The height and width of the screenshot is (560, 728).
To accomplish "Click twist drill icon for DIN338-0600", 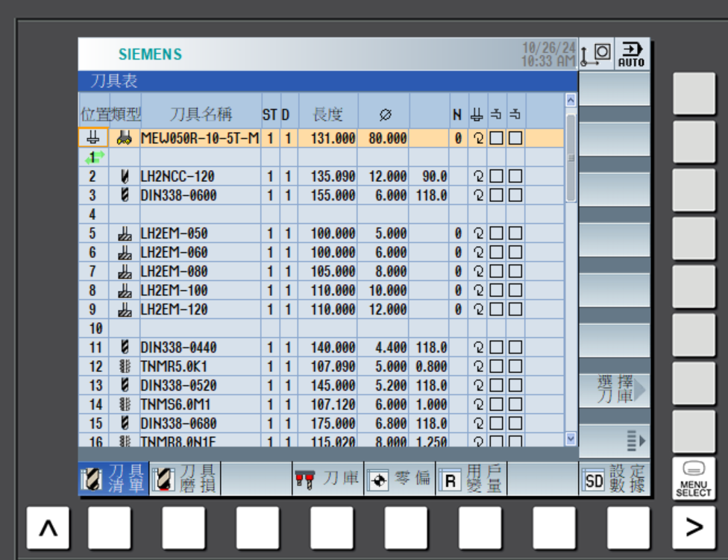I will 124,195.
